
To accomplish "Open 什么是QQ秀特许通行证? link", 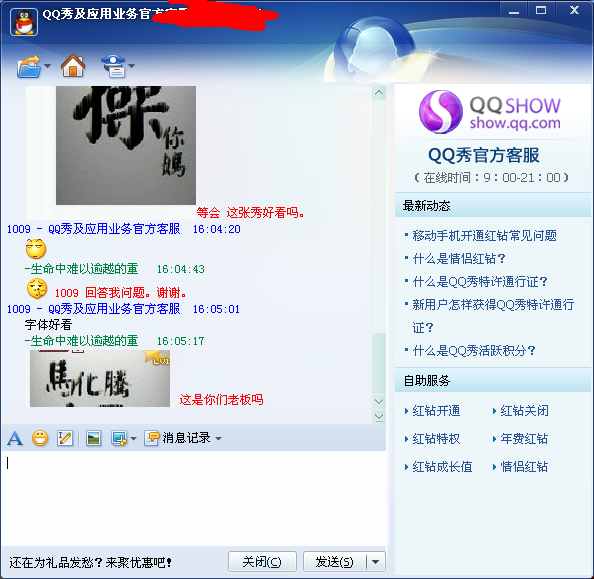I will [480, 282].
